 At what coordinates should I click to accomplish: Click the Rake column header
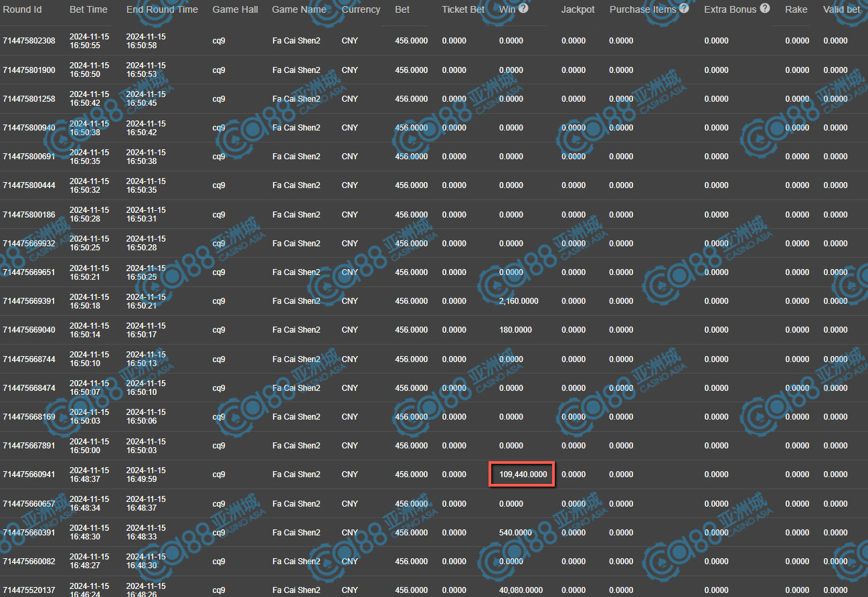tap(796, 9)
